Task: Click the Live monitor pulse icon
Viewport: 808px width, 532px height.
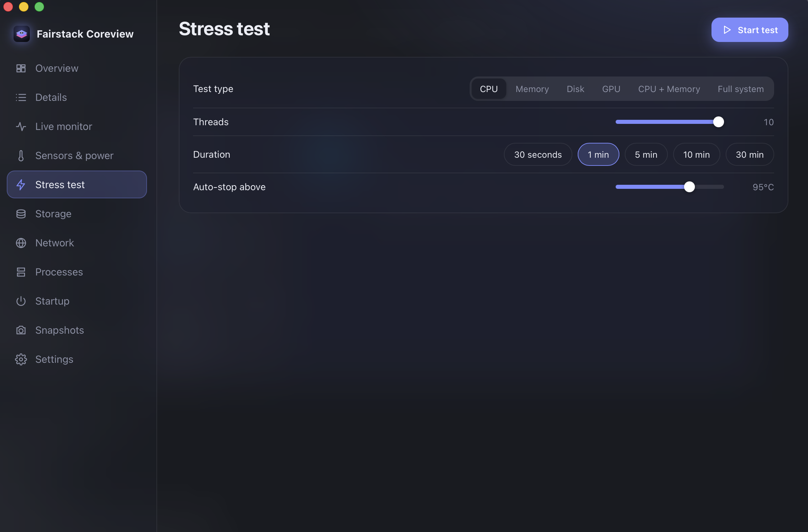Action: [21, 127]
